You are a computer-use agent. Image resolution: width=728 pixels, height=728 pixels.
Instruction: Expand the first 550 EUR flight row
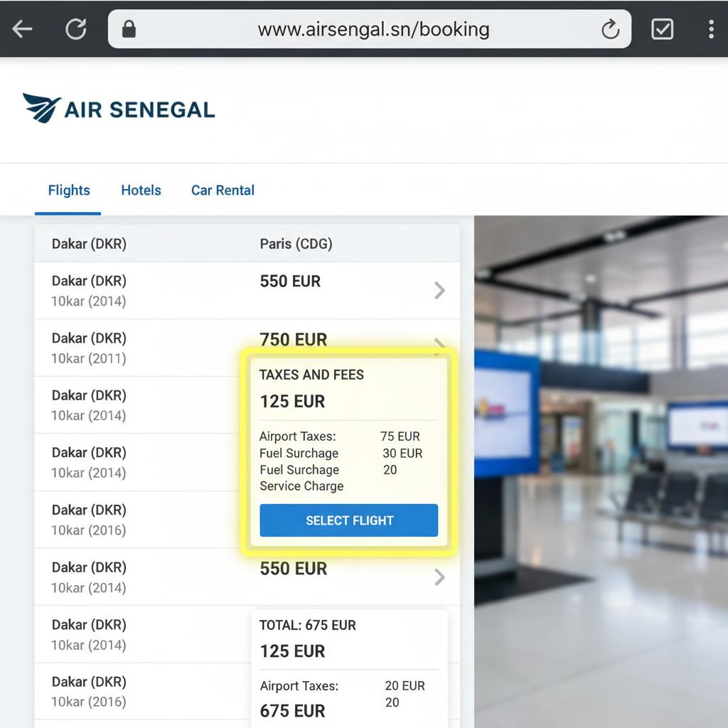[x=439, y=290]
